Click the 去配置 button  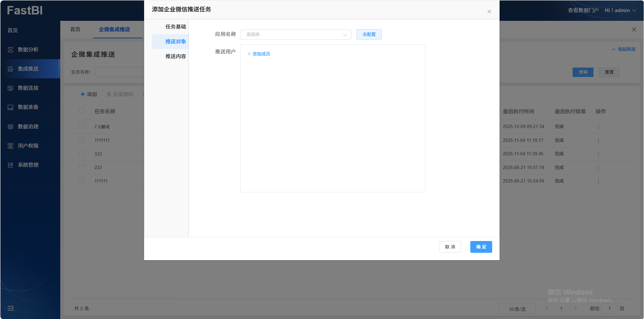pyautogui.click(x=369, y=35)
